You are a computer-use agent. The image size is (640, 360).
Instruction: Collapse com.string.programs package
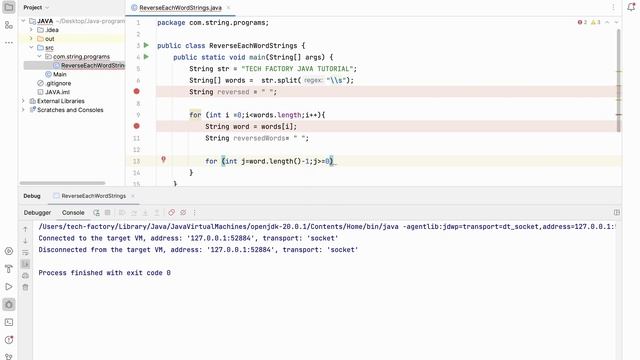click(x=40, y=56)
